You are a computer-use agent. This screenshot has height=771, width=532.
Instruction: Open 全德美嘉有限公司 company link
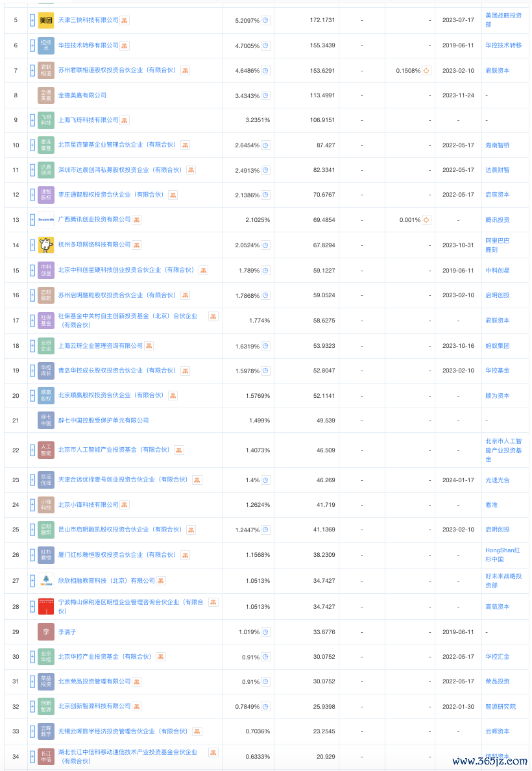(x=82, y=95)
